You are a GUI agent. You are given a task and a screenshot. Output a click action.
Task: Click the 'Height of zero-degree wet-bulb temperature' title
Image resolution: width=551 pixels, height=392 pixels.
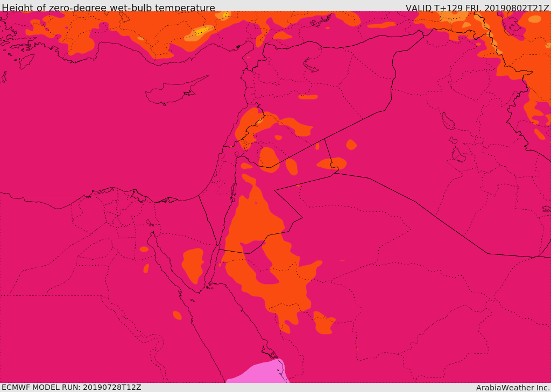(x=108, y=8)
